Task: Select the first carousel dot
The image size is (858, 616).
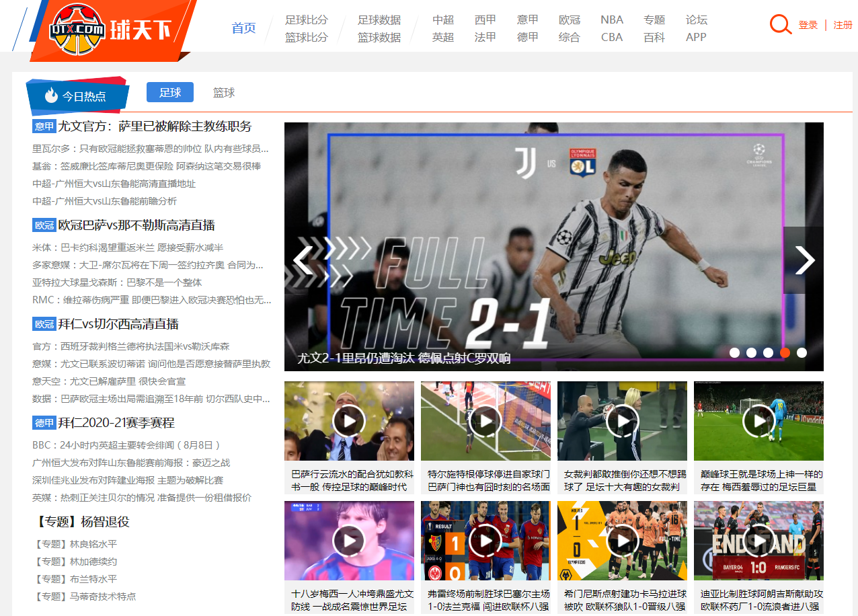Action: click(734, 352)
